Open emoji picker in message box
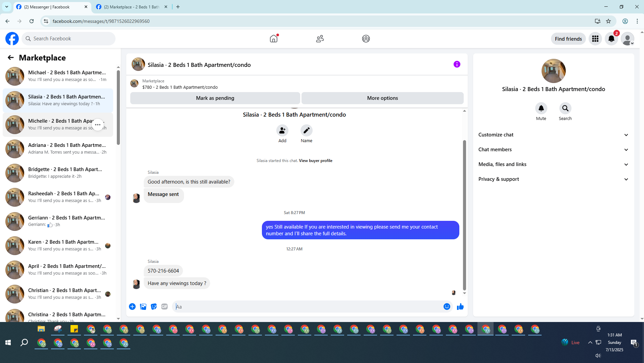This screenshot has height=363, width=644. pyautogui.click(x=447, y=307)
